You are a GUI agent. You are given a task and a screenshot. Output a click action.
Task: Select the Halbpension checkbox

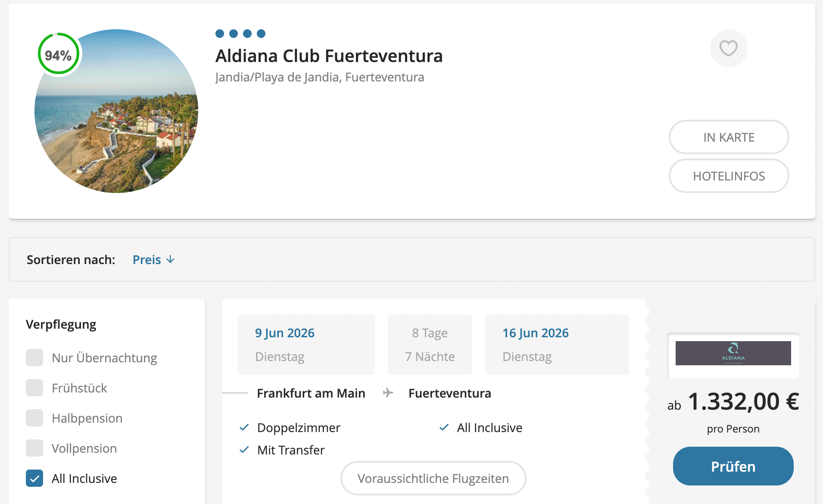(34, 418)
